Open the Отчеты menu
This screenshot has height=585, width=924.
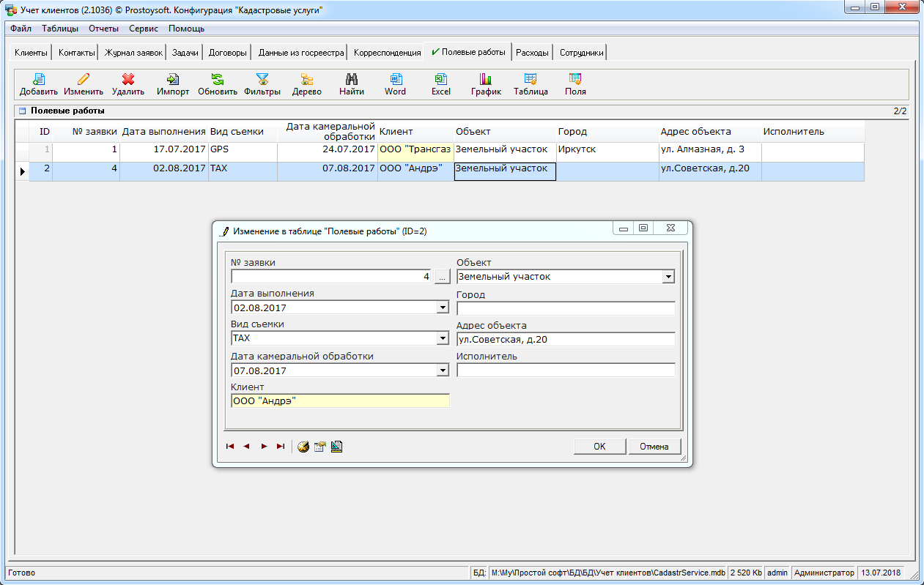(x=103, y=29)
